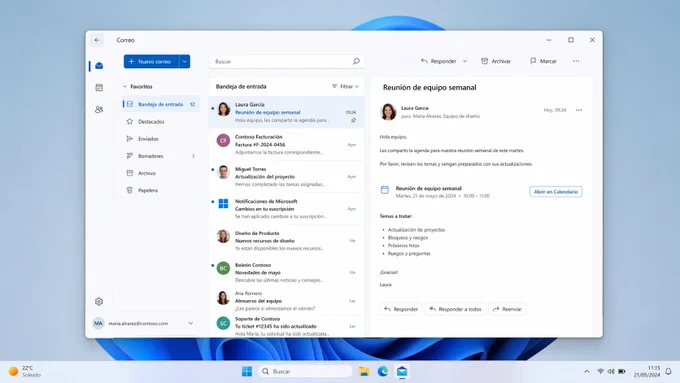This screenshot has width=680, height=383.
Task: Open the Filtrar dropdown
Action: (345, 87)
